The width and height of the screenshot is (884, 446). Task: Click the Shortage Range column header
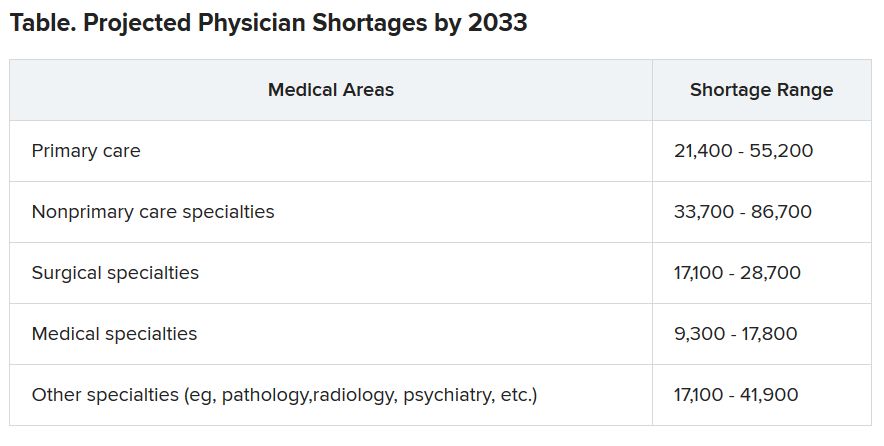pos(761,90)
